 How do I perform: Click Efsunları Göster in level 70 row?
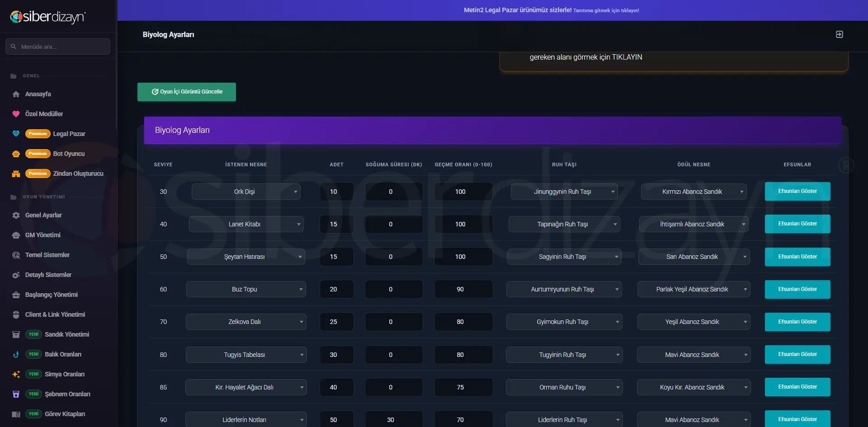[797, 322]
